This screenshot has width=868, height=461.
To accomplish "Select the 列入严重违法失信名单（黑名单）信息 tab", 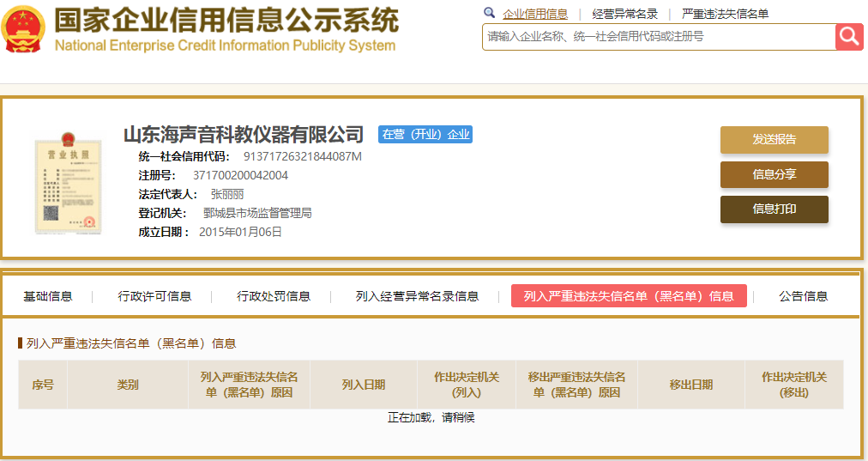I will pos(629,296).
